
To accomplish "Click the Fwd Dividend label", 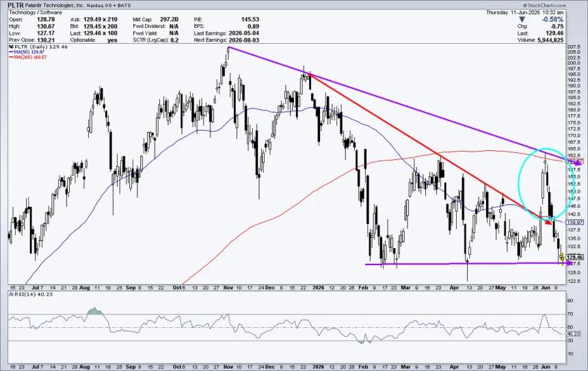I will 149,26.
